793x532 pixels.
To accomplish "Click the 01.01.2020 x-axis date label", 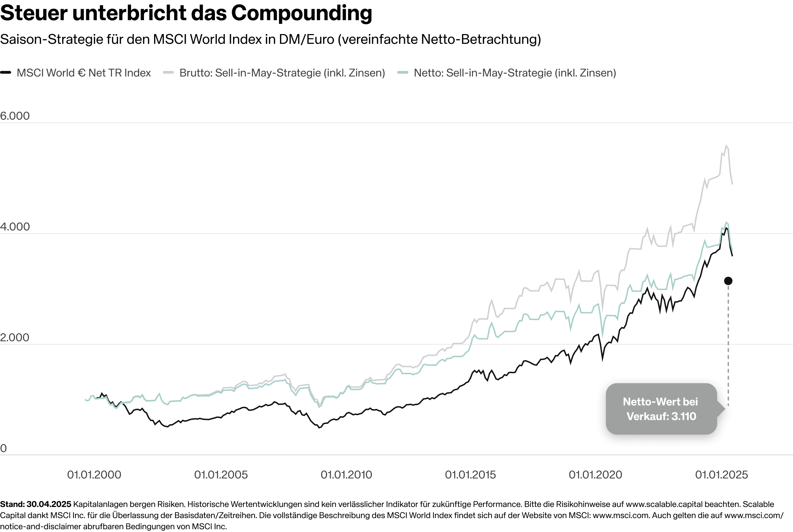I will (595, 475).
